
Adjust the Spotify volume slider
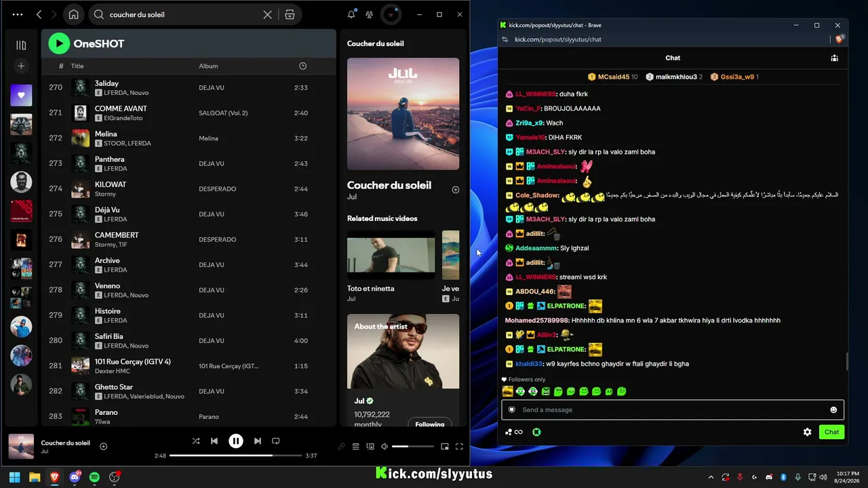point(412,447)
